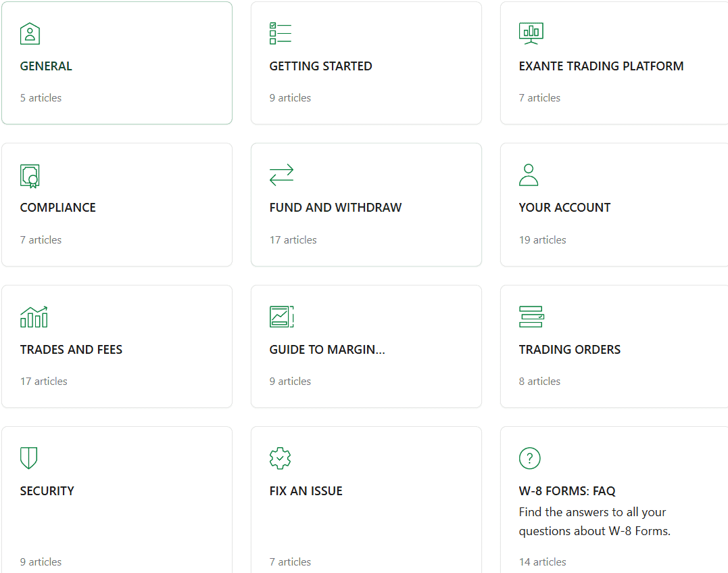The width and height of the screenshot is (728, 573).
Task: Click the Guide to Margin icon
Action: pos(281,317)
